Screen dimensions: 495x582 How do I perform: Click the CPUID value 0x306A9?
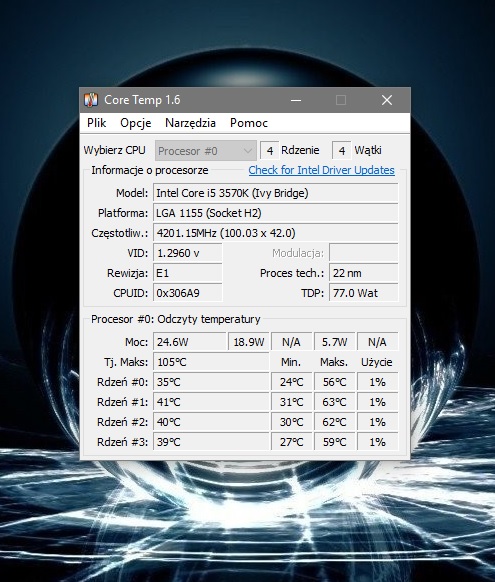(188, 293)
